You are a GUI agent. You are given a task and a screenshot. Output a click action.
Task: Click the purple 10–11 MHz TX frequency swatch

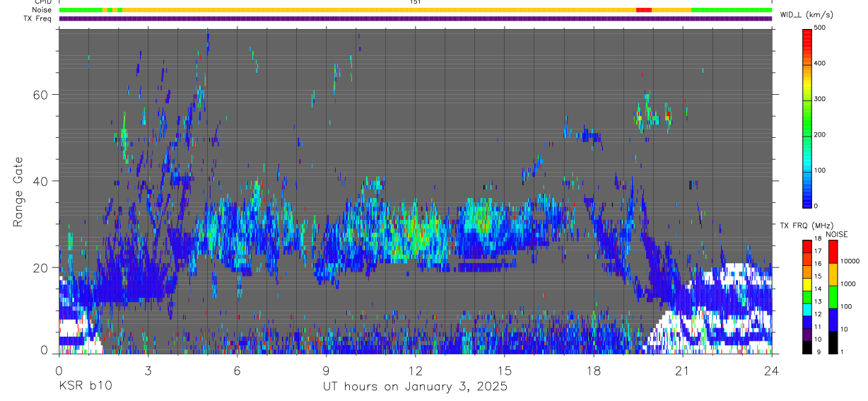[x=807, y=334]
